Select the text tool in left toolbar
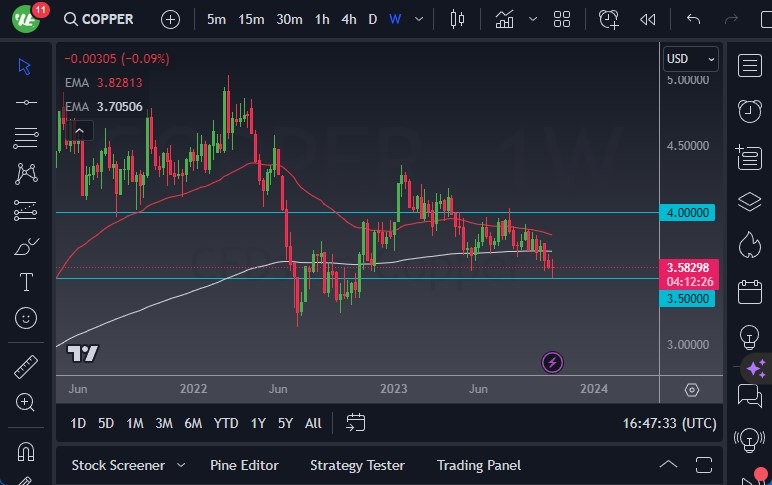Screen dimensions: 772x485 click(x=26, y=282)
